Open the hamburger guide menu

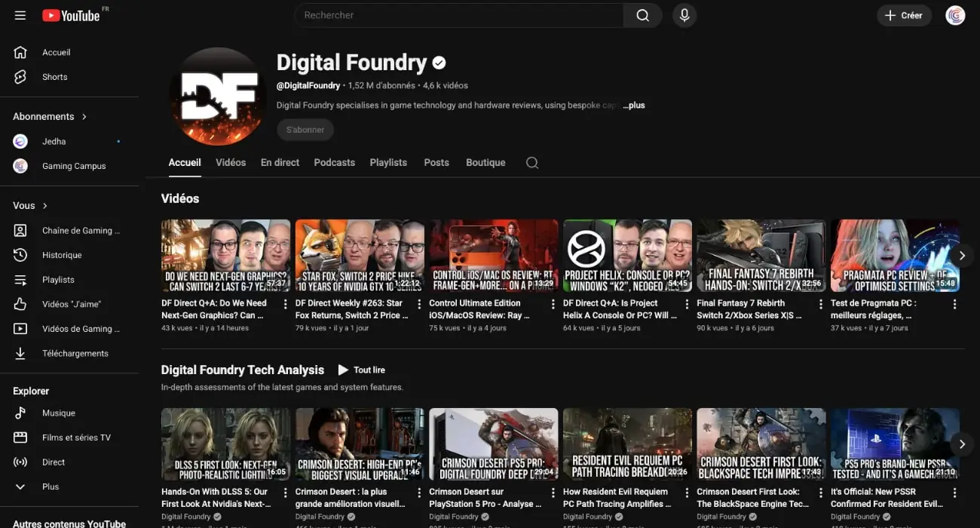(x=20, y=15)
